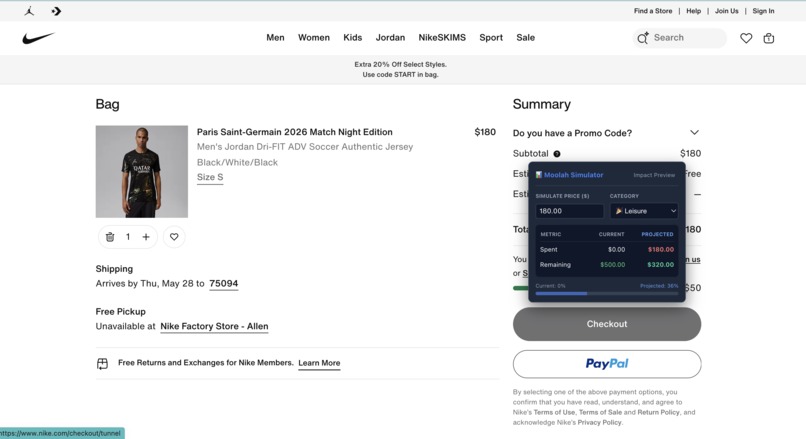Open Return Policy link
Image resolution: width=806 pixels, height=439 pixels.
point(658,412)
